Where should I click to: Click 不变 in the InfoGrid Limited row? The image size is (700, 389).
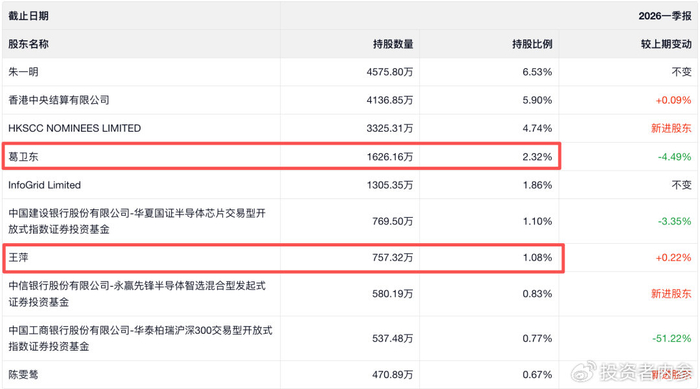click(x=681, y=185)
